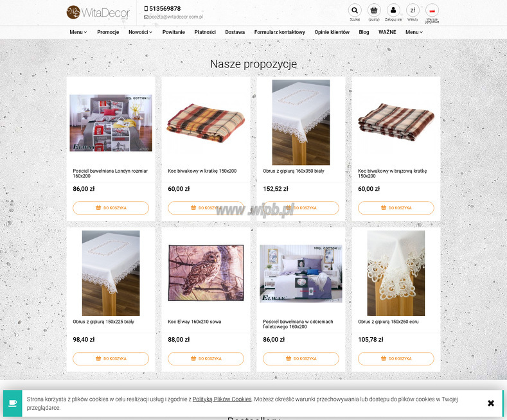Open Formularz kontaktowy page

[x=280, y=32]
